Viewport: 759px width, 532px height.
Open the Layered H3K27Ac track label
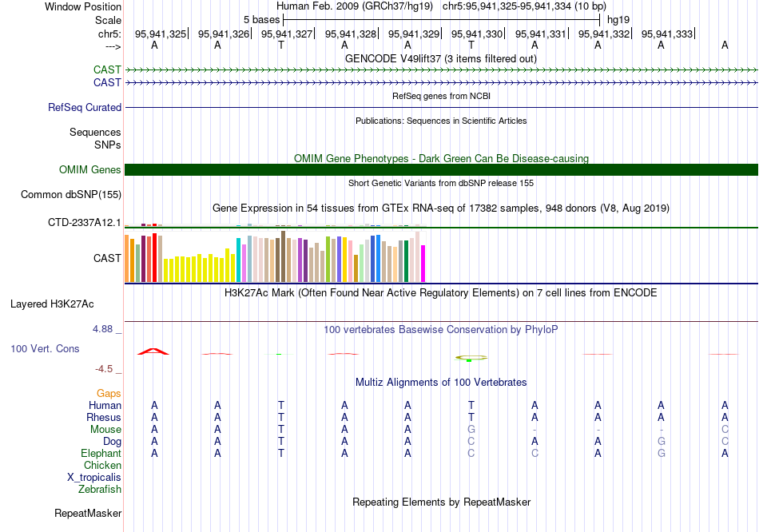click(x=52, y=304)
